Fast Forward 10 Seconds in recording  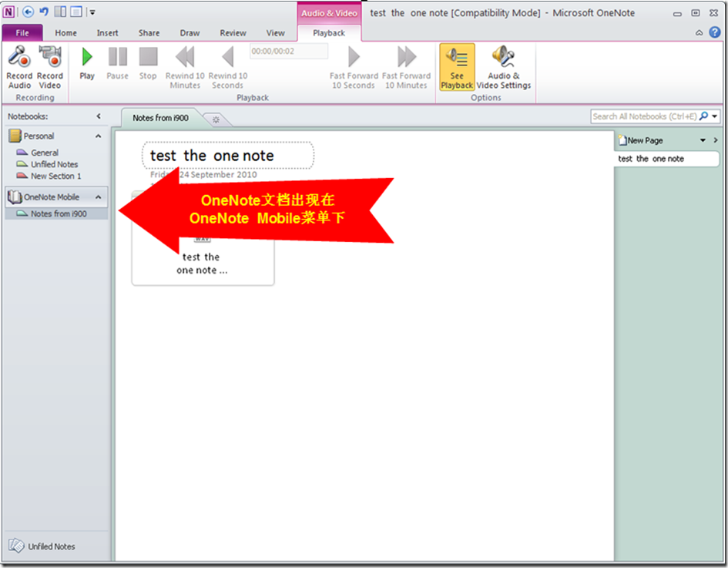354,67
